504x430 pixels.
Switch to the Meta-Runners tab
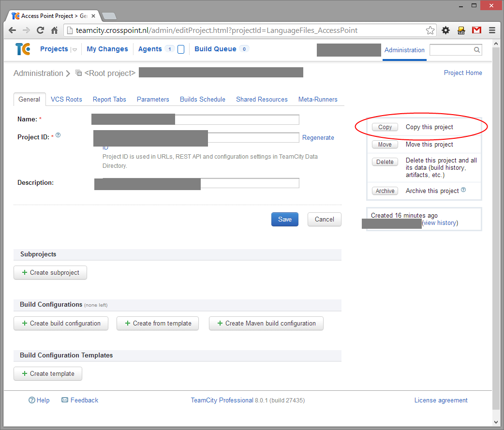point(318,99)
